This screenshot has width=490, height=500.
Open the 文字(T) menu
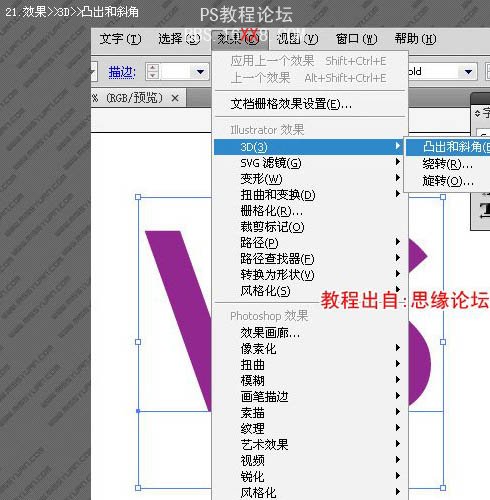pyautogui.click(x=120, y=39)
